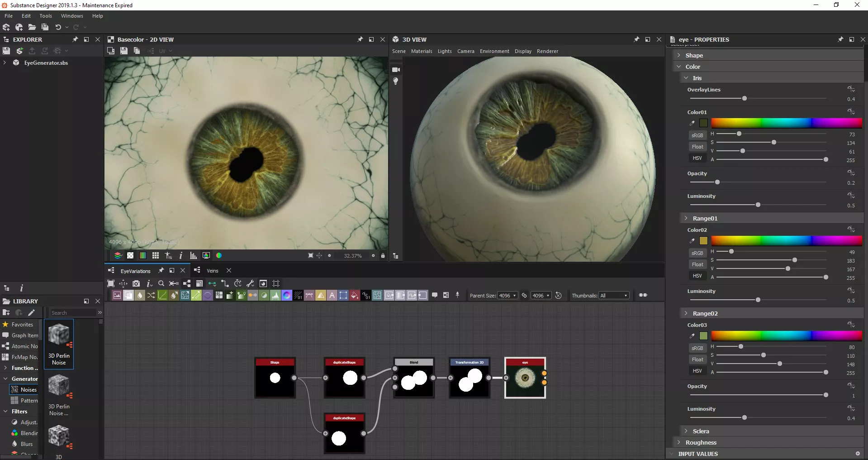Add a Text node from the toolbar

point(332,296)
